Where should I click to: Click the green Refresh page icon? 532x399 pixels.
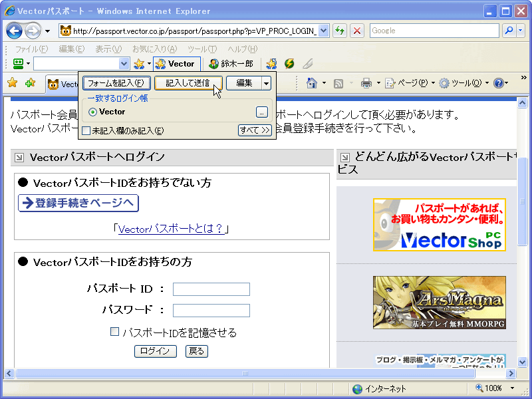tap(339, 31)
